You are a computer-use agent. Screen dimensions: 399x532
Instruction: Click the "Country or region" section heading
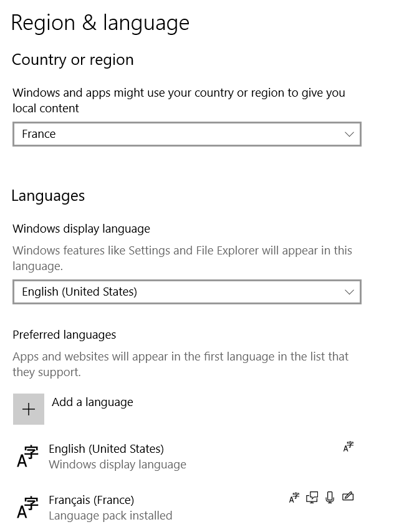(72, 60)
